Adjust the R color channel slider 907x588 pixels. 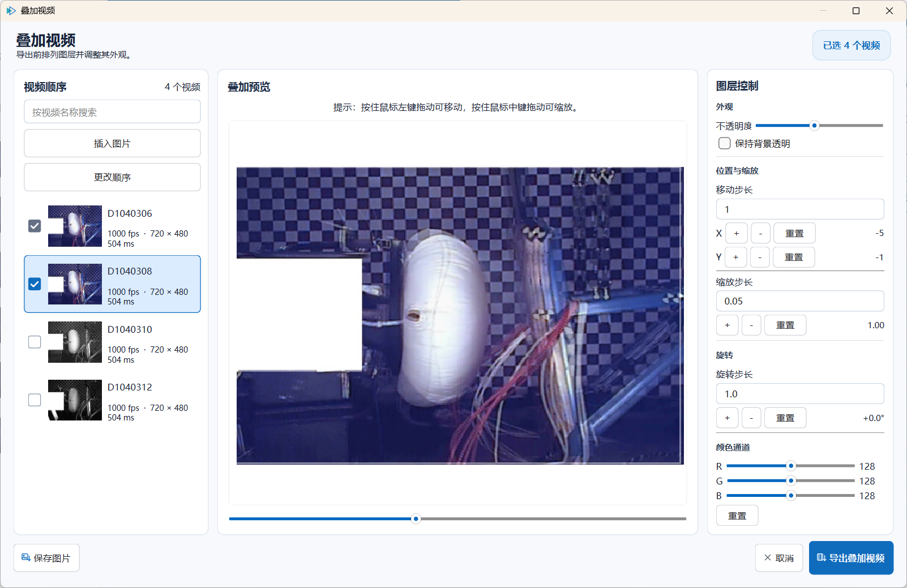791,466
